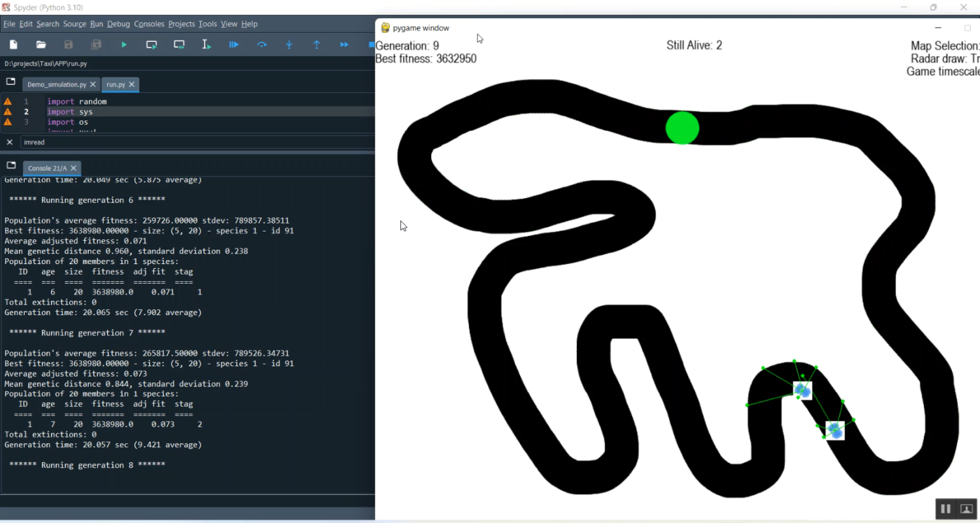
Task: Expand the Tools menu
Action: [x=207, y=24]
